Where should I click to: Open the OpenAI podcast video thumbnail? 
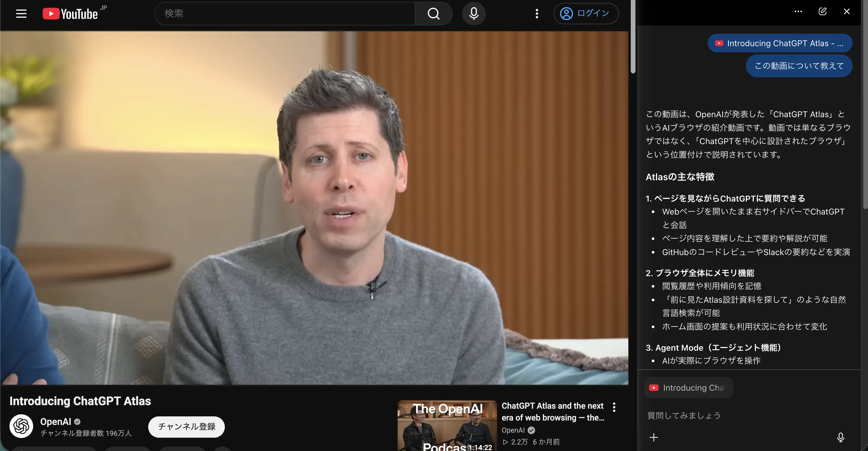447,426
